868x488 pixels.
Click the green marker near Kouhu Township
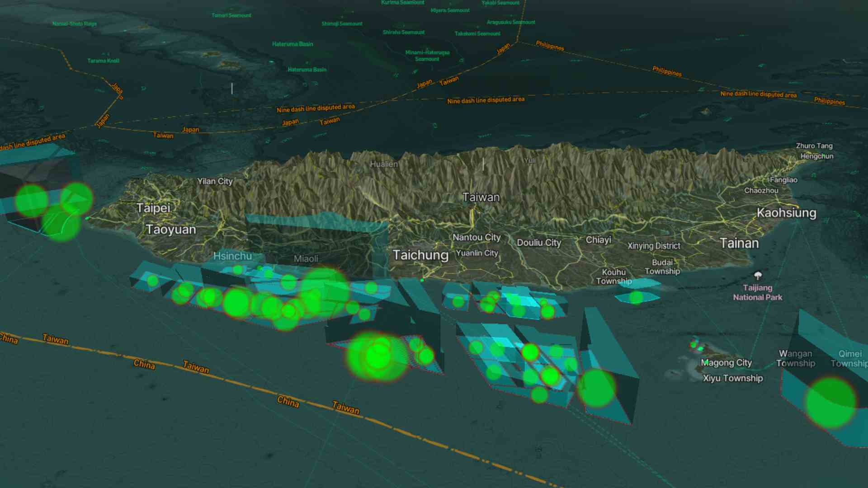[x=636, y=297]
